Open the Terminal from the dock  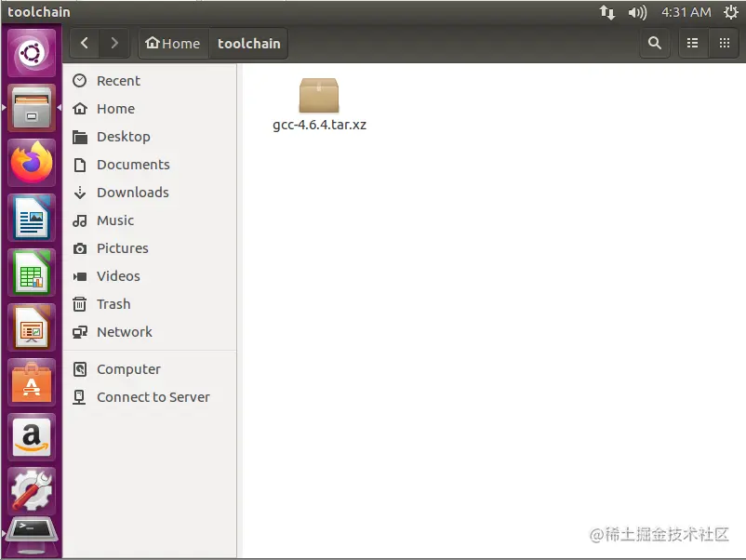pyautogui.click(x=32, y=536)
